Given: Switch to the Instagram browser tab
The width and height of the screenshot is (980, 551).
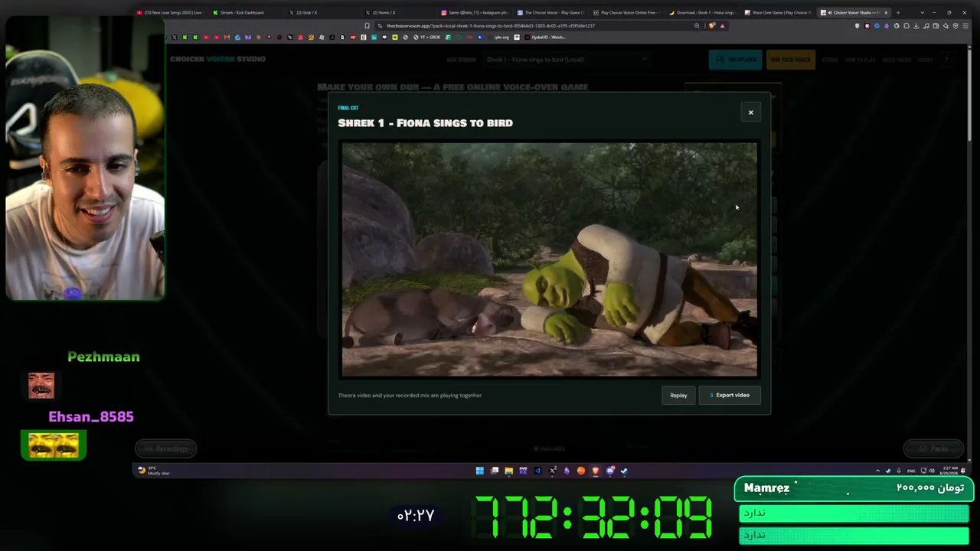Looking at the screenshot, I should (x=475, y=12).
